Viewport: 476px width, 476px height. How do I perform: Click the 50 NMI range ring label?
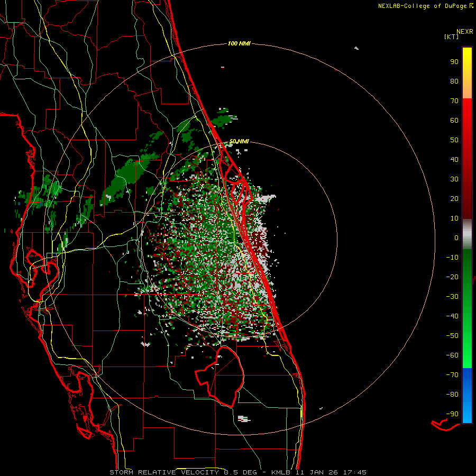coord(239,141)
